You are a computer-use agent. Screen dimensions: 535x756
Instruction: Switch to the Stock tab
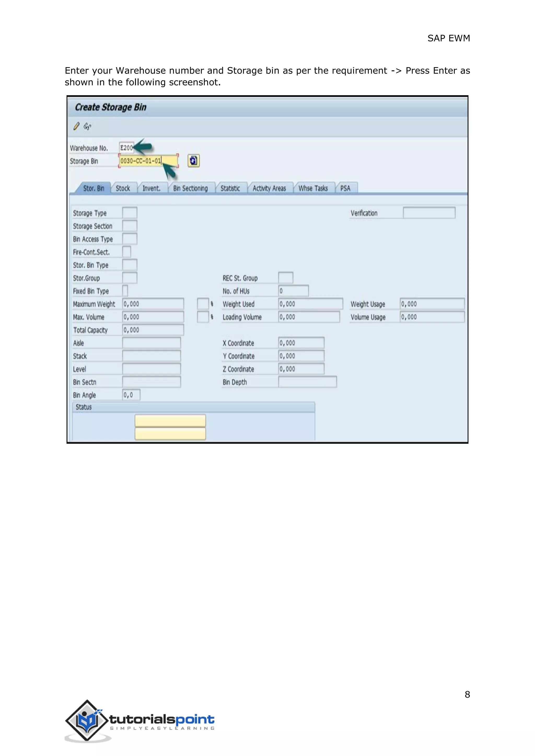tap(123, 188)
